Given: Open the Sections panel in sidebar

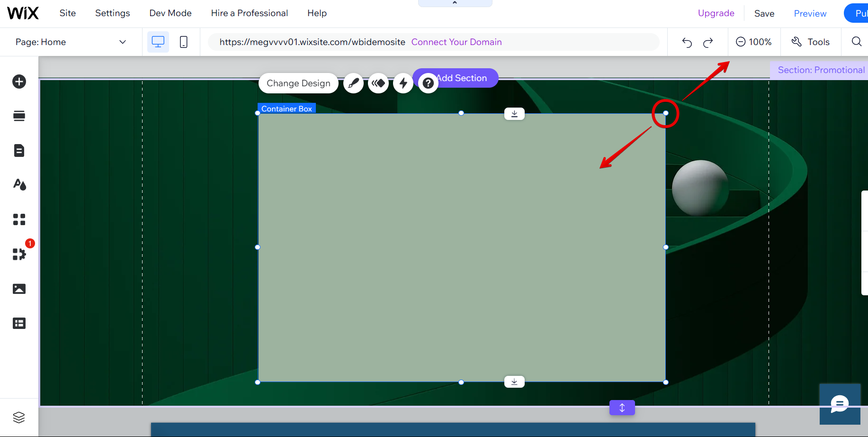Looking at the screenshot, I should [19, 116].
